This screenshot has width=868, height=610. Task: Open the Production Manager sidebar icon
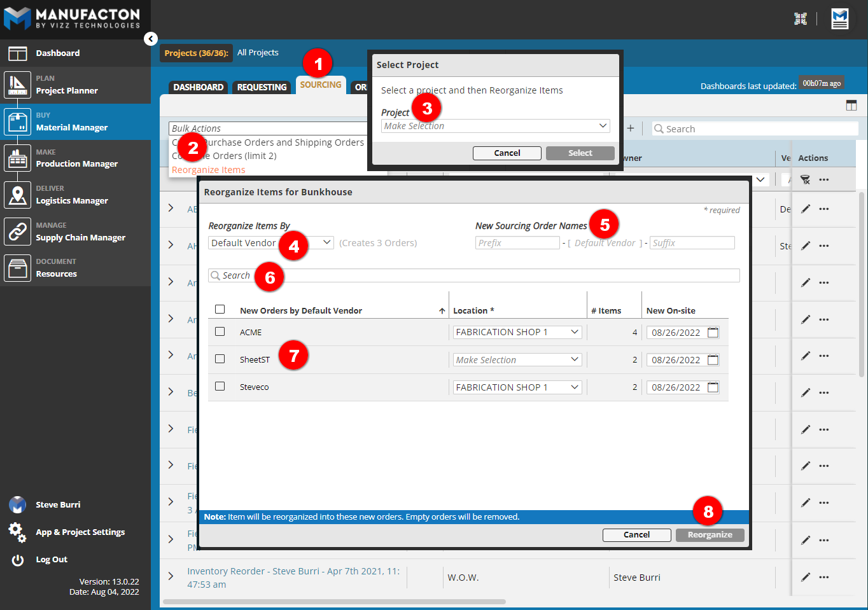(x=17, y=158)
